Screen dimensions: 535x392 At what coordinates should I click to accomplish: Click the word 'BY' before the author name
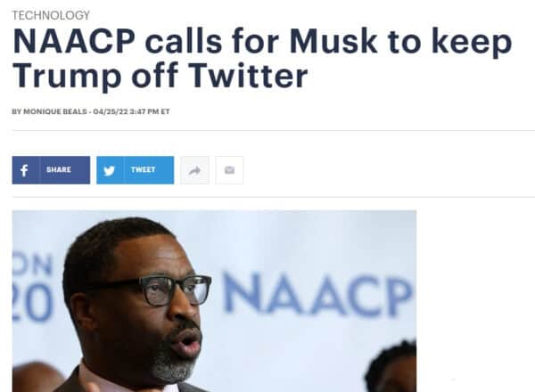[x=16, y=111]
